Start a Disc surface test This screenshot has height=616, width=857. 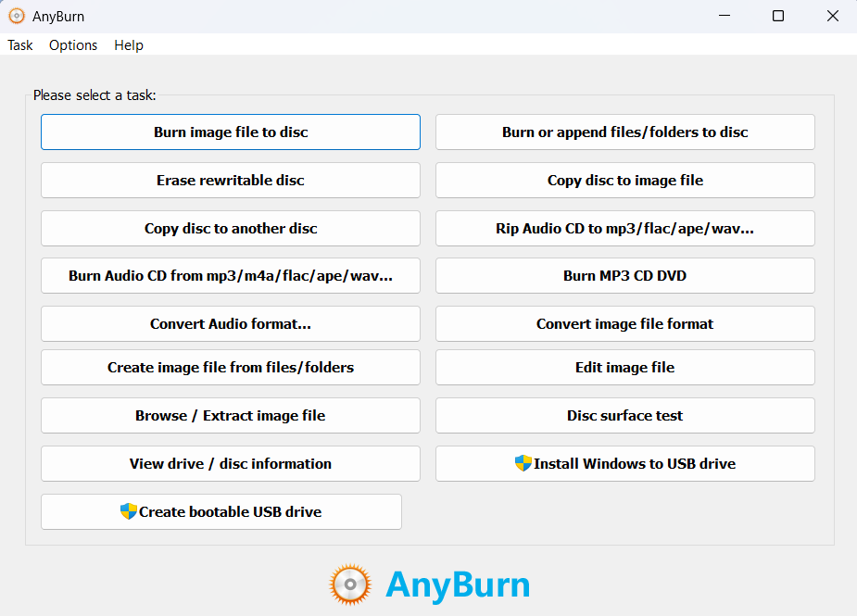click(624, 415)
